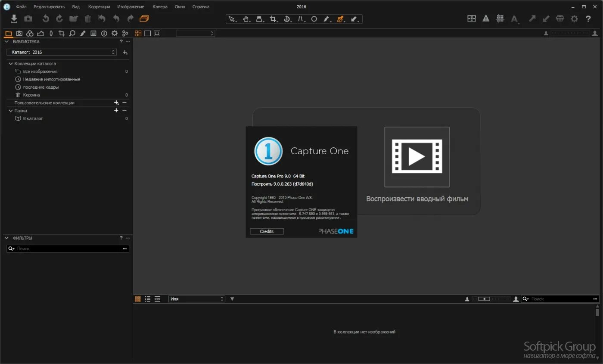Click the Import images icon
603x364 pixels.
[14, 19]
